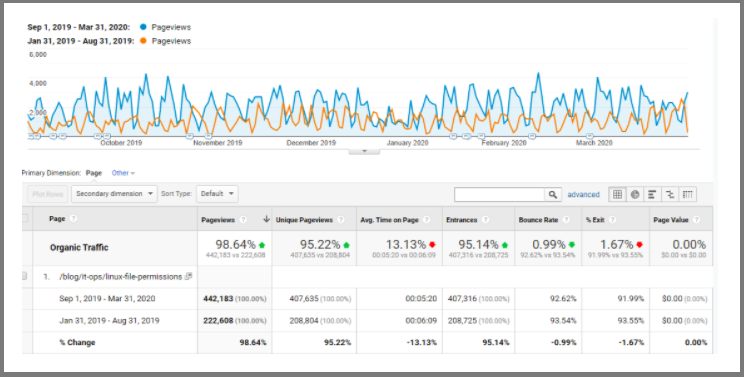Sort table by Unique Pageviews column
The width and height of the screenshot is (744, 377).
pos(304,220)
